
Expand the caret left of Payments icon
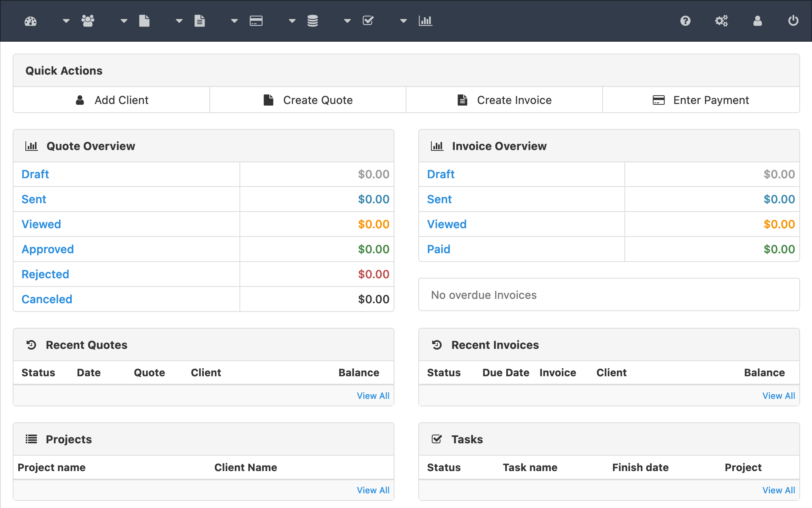234,21
